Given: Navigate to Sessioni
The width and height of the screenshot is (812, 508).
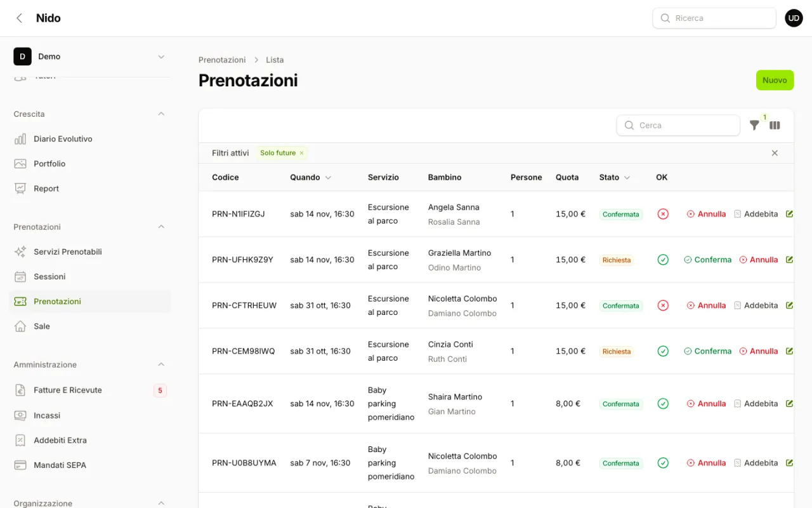Looking at the screenshot, I should pyautogui.click(x=89, y=277).
